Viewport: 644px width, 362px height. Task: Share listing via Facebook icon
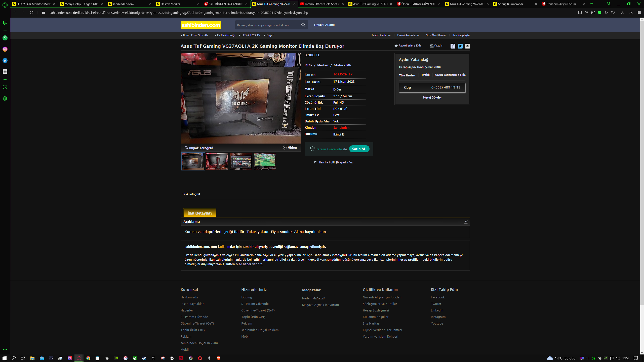453,46
